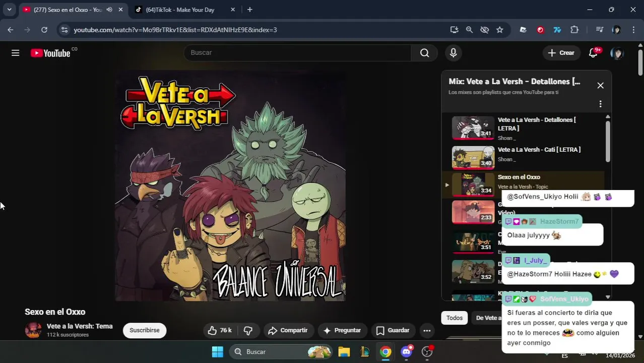Install the app using the address bar icon

tap(454, 30)
